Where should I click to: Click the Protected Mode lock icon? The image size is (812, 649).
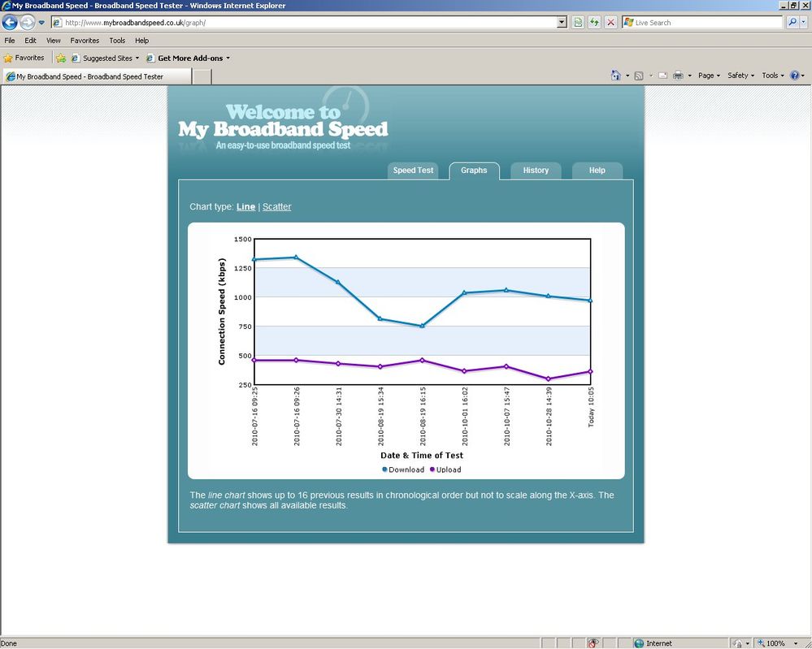click(737, 643)
